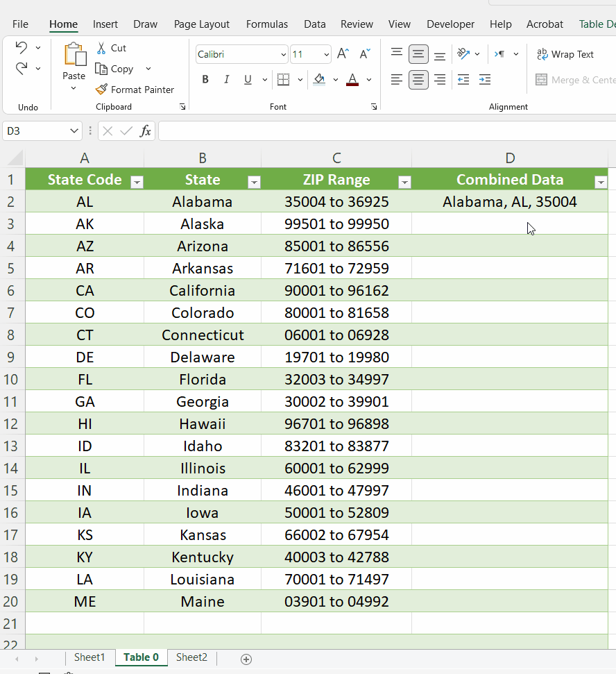
Task: Toggle underline formatting
Action: (247, 79)
